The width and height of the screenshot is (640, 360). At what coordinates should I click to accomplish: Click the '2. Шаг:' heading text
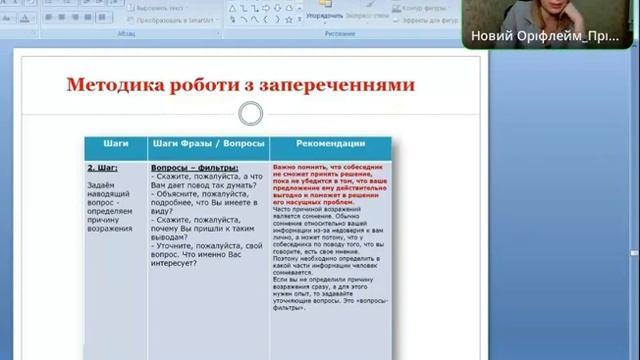[102, 168]
